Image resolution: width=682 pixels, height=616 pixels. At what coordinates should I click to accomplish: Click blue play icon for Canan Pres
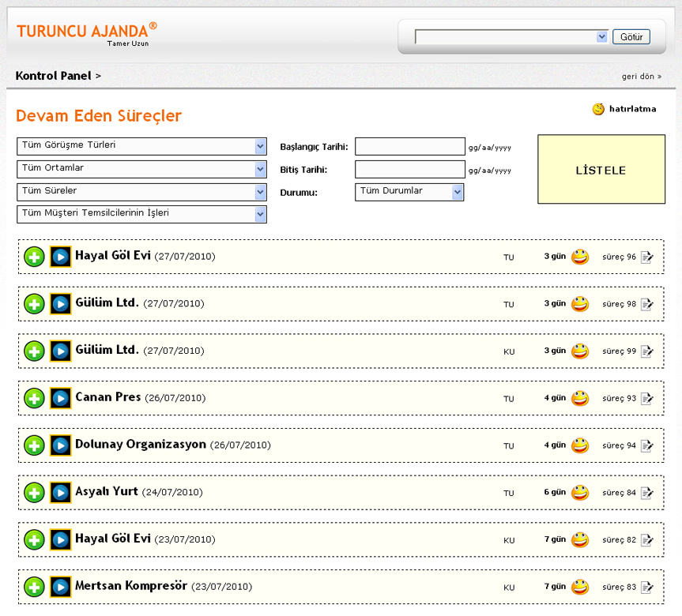[x=60, y=399]
